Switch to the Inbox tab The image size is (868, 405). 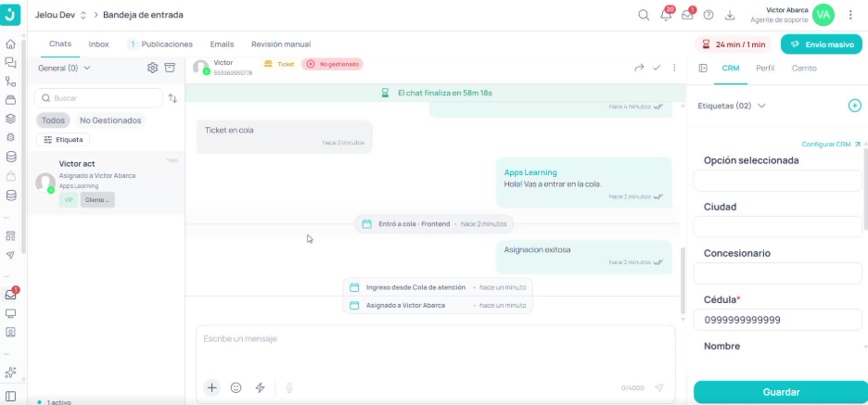click(98, 44)
